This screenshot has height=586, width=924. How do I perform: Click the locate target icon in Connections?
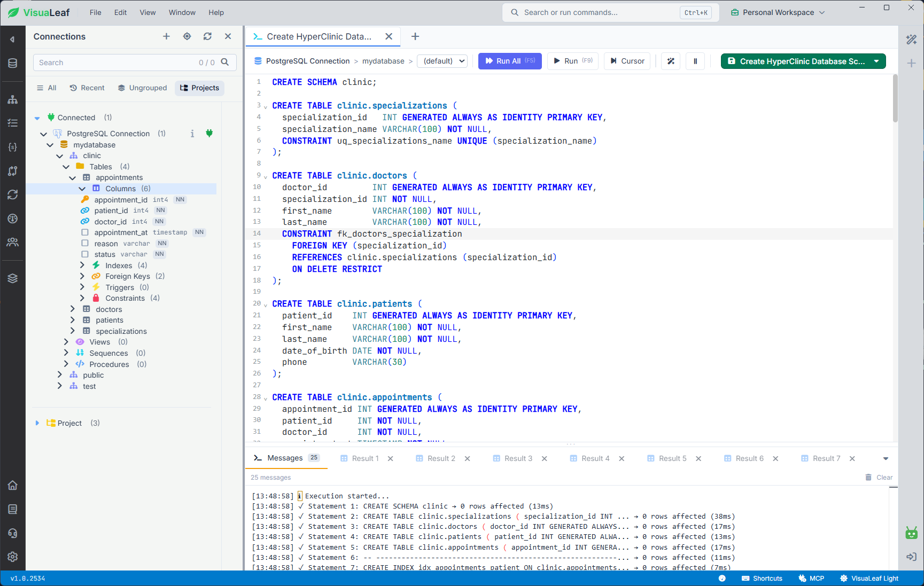pyautogui.click(x=187, y=36)
